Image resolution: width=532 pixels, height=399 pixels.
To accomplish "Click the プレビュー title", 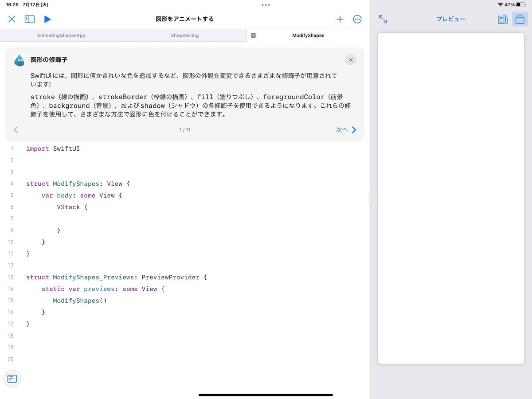I will tap(451, 19).
